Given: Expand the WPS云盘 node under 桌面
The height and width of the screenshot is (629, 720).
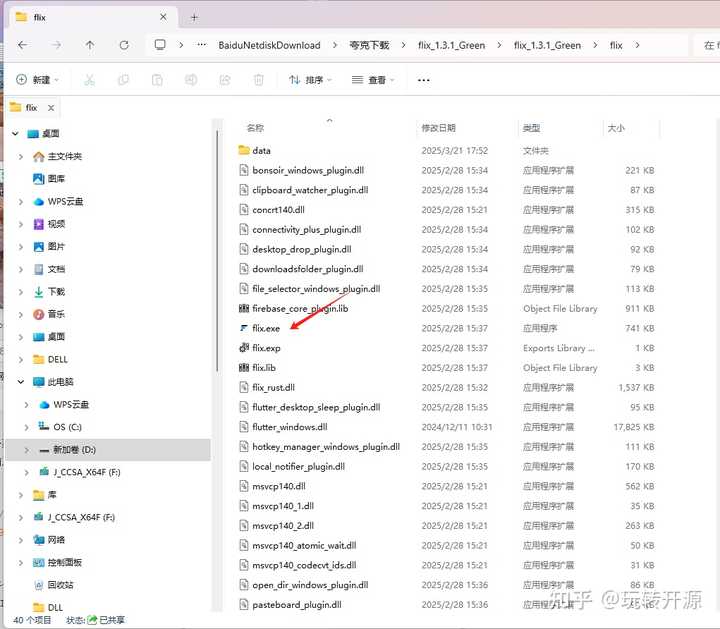Looking at the screenshot, I should 21,202.
